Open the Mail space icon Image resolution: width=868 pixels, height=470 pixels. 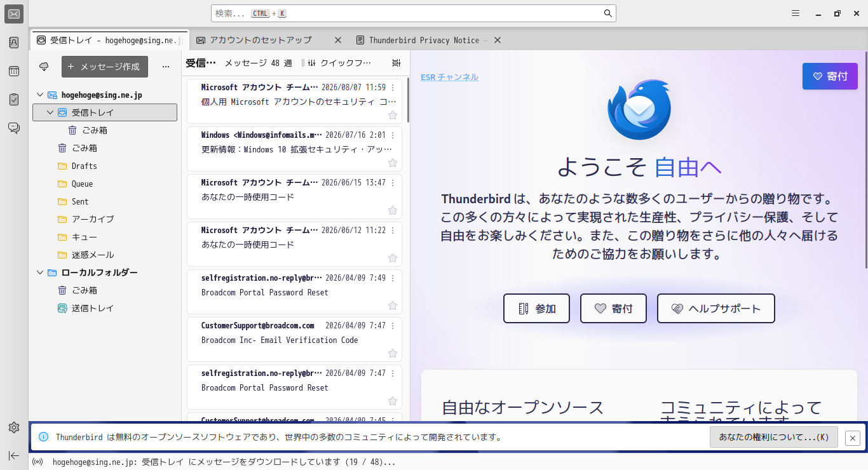14,14
